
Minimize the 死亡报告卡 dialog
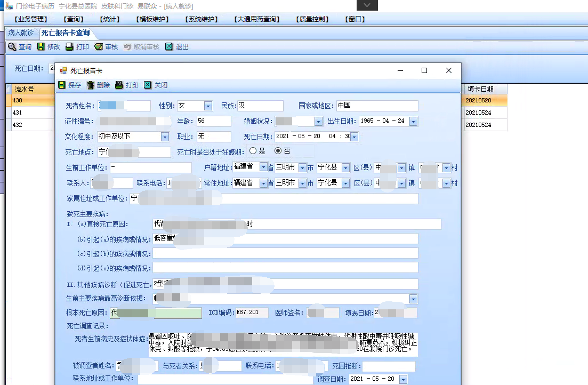click(x=400, y=70)
